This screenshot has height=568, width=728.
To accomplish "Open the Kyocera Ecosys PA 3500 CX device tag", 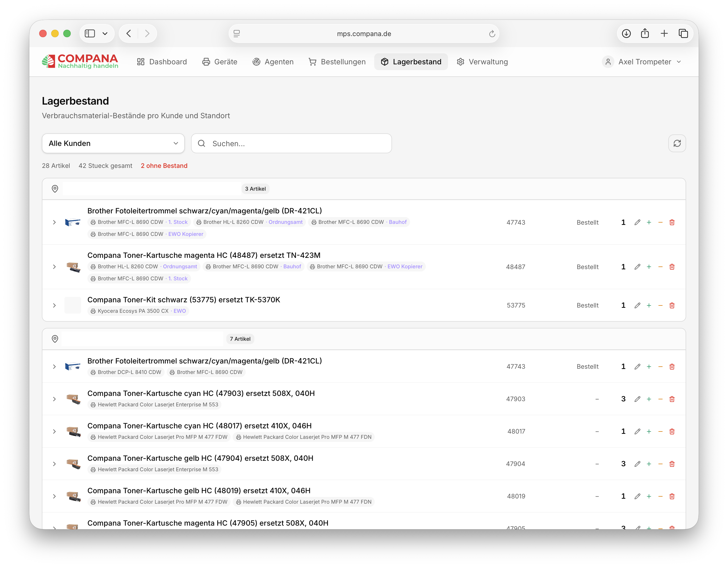I will point(138,311).
